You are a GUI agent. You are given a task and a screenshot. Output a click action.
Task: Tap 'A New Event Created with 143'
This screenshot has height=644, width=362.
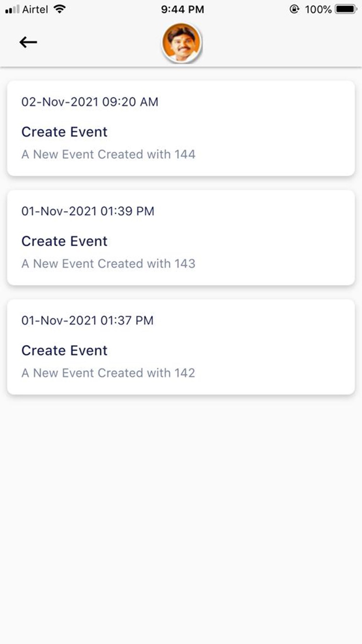click(x=108, y=264)
